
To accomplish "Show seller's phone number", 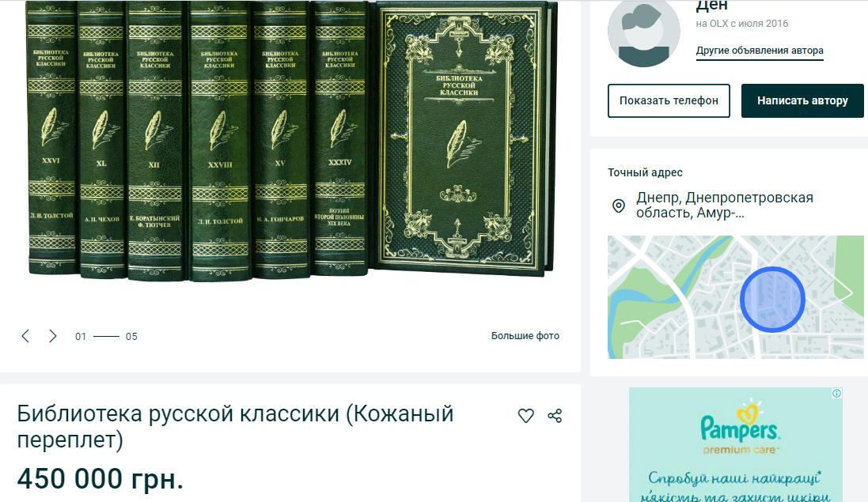I will click(669, 100).
